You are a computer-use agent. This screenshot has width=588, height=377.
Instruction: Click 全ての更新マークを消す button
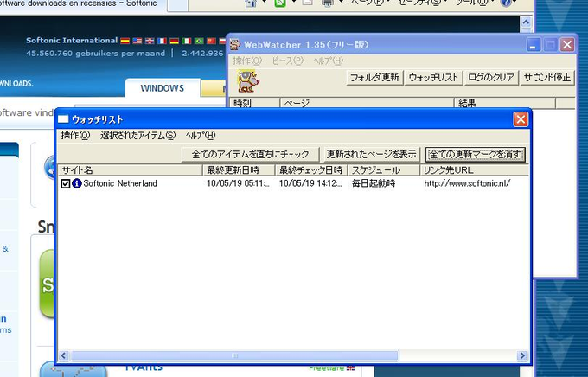click(x=475, y=154)
